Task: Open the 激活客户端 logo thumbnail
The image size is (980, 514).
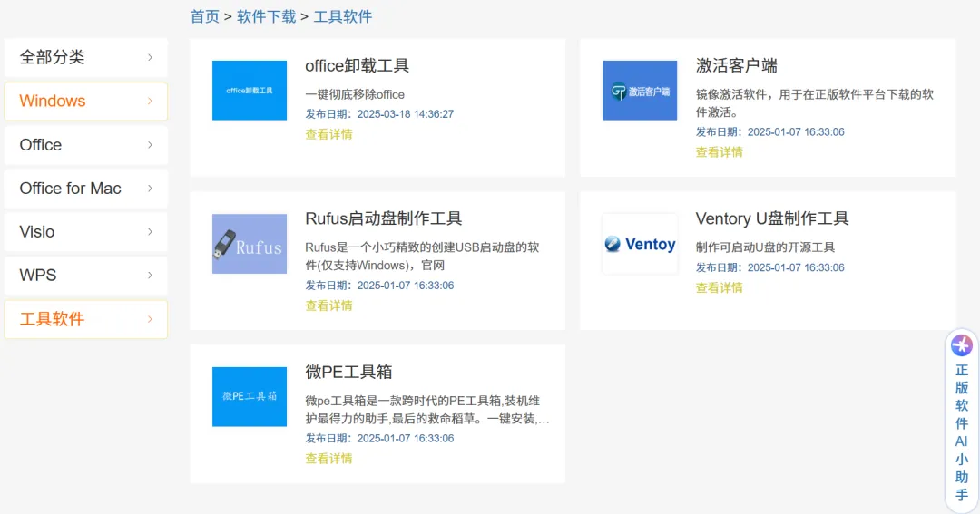Action: (x=640, y=90)
